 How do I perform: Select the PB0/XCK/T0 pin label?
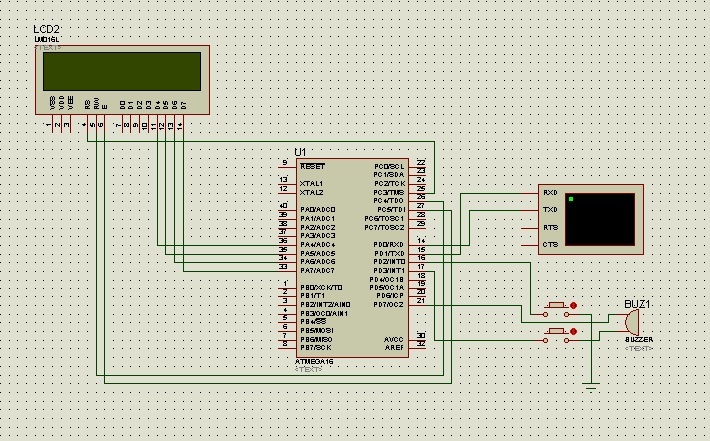[x=321, y=288]
